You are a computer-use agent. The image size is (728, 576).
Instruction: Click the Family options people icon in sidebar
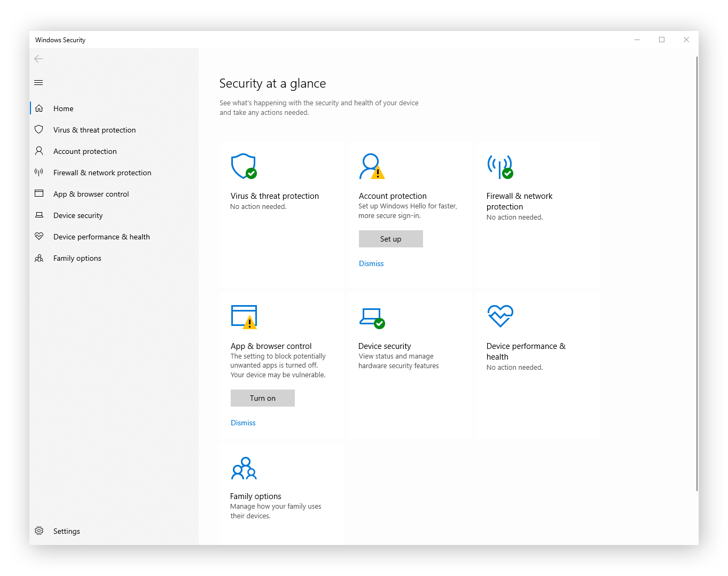tap(39, 258)
